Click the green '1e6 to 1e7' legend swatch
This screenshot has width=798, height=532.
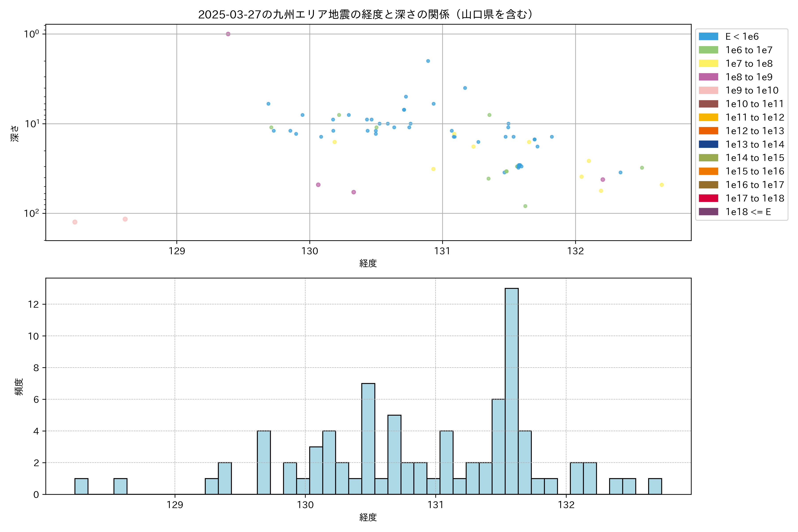click(708, 50)
